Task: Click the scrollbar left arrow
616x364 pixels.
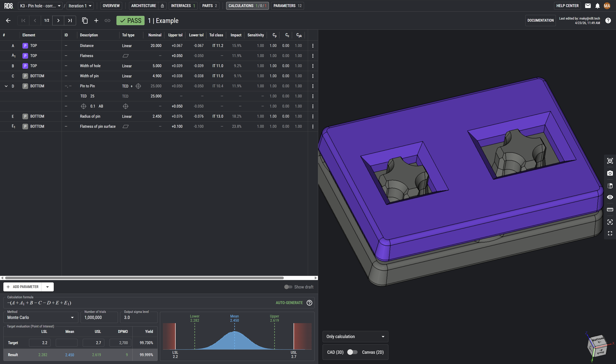Action: click(x=2, y=278)
